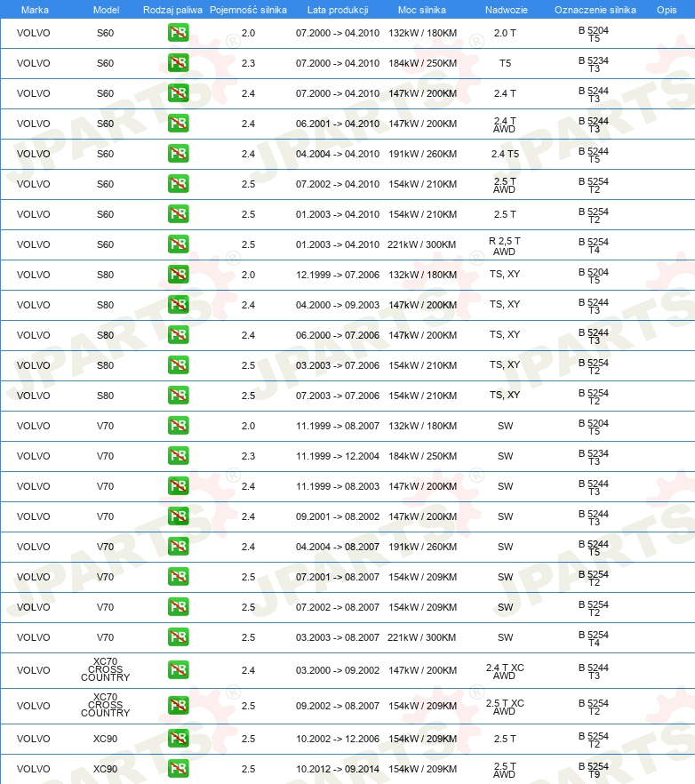Select the fuel icon in the S80 04.2000 row
Screen dimensions: 695x784
(x=179, y=305)
